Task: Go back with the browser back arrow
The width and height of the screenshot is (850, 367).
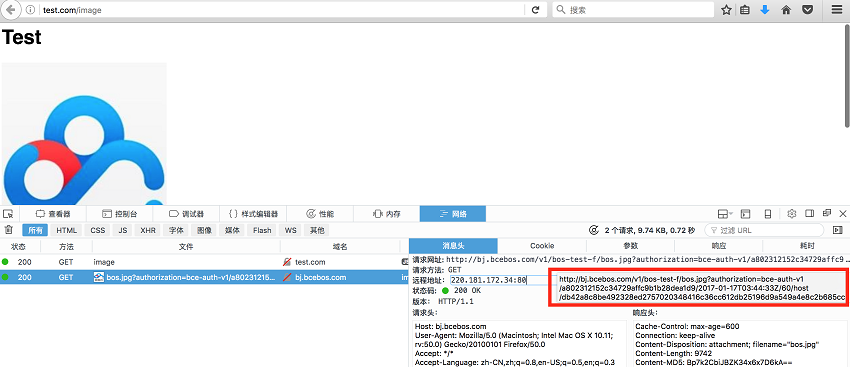Action: pyautogui.click(x=11, y=10)
